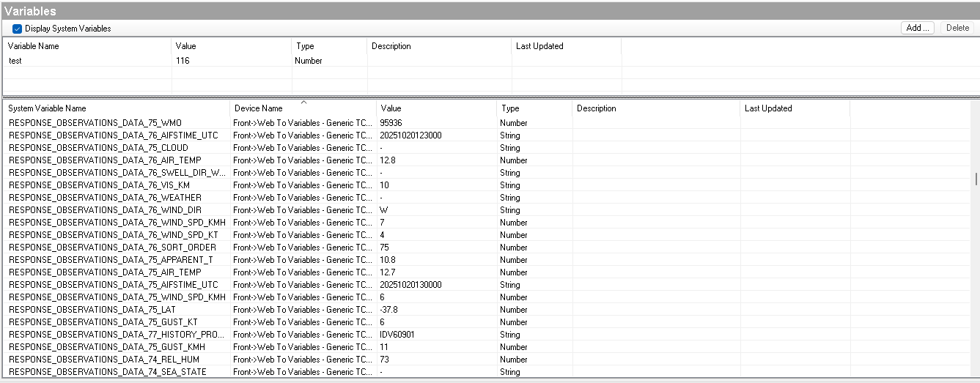Click the IDV60901 value cell
Viewport: 980px width, 383px height.
click(x=397, y=335)
